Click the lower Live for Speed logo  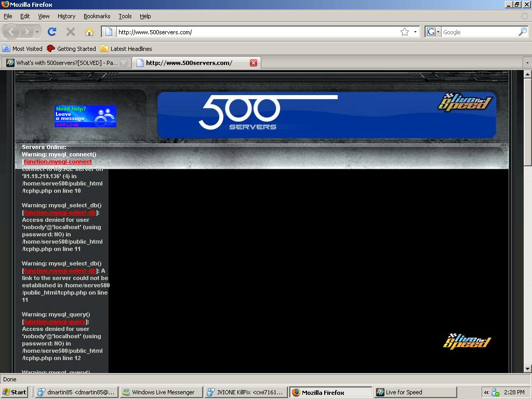[x=467, y=341]
